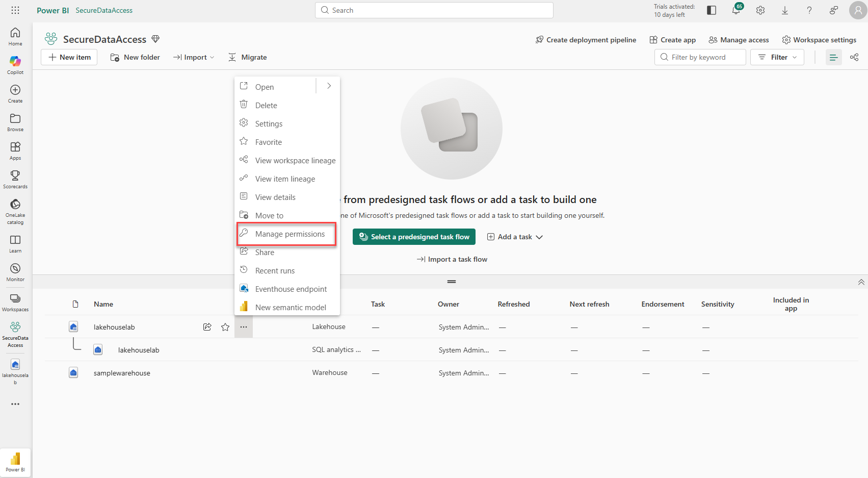Click the New item button

tap(69, 57)
